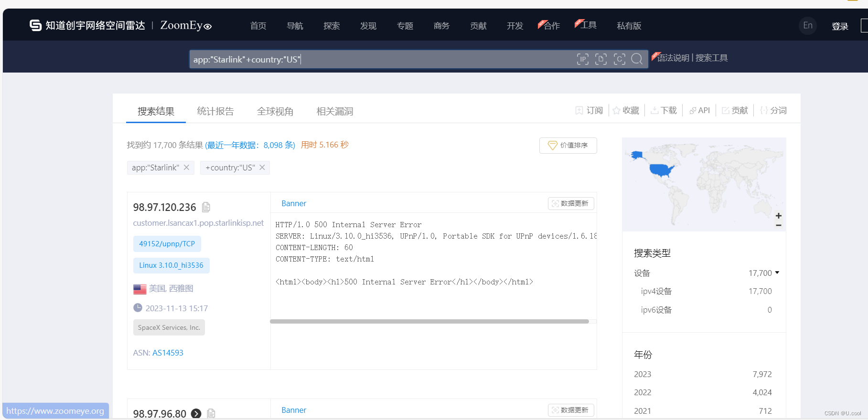The image size is (868, 420).
Task: Click the 分词 tokenization button
Action: pyautogui.click(x=773, y=110)
